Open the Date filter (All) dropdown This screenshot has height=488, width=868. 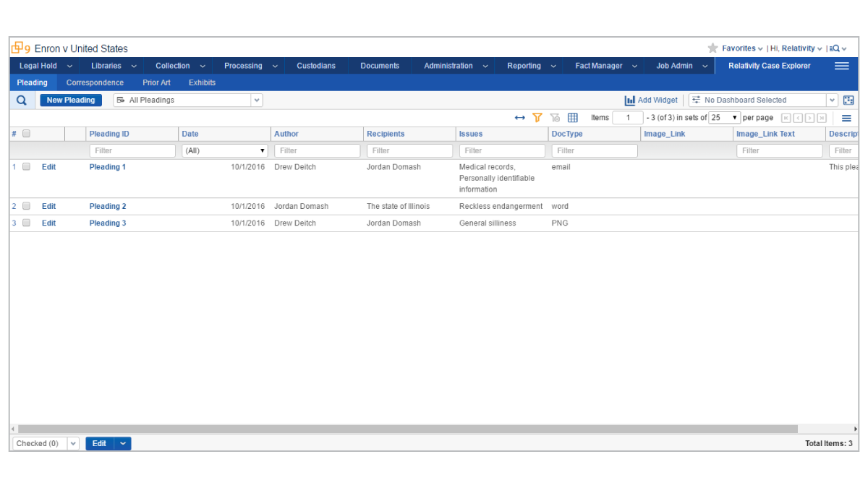[224, 150]
